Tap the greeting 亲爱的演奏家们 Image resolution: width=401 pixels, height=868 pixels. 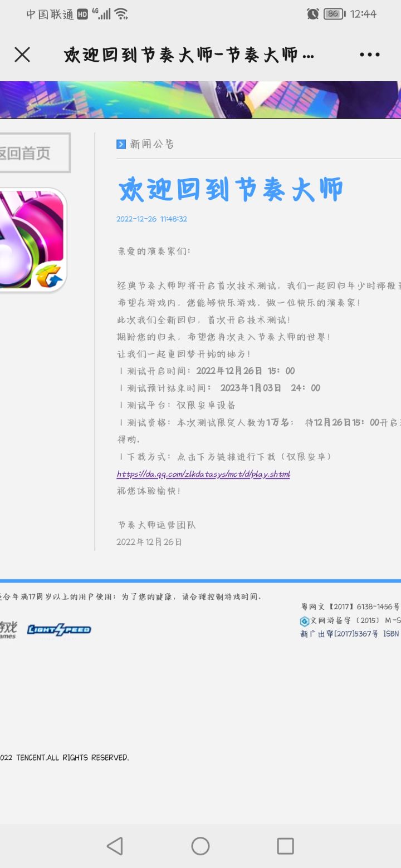pyautogui.click(x=154, y=251)
